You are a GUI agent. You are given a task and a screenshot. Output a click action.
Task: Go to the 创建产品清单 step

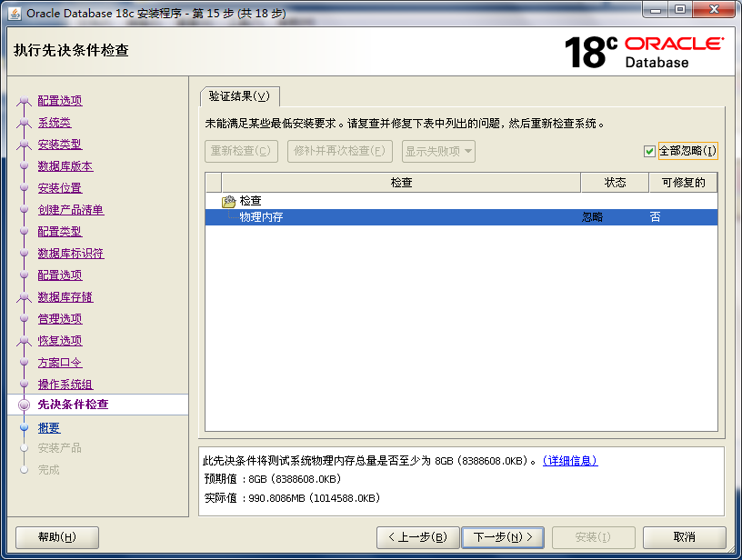click(71, 210)
